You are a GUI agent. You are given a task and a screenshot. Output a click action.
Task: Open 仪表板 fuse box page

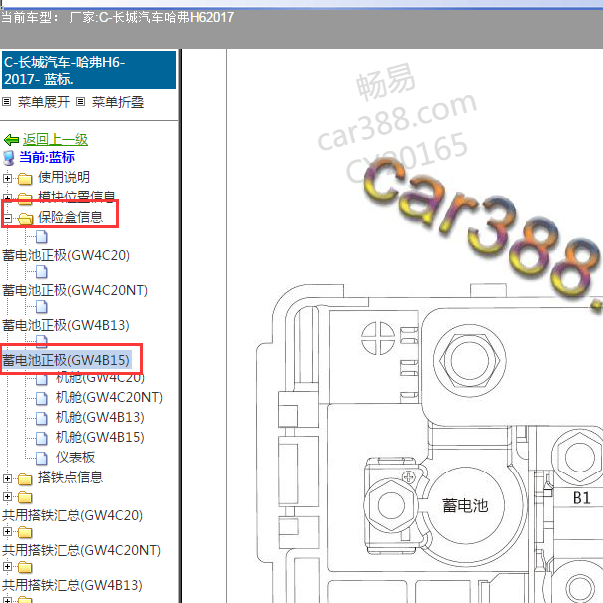coord(75,457)
